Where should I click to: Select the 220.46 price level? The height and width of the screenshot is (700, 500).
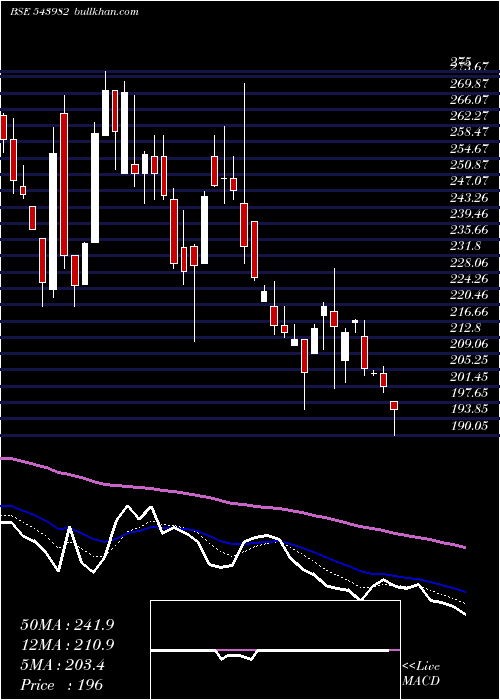coord(470,296)
